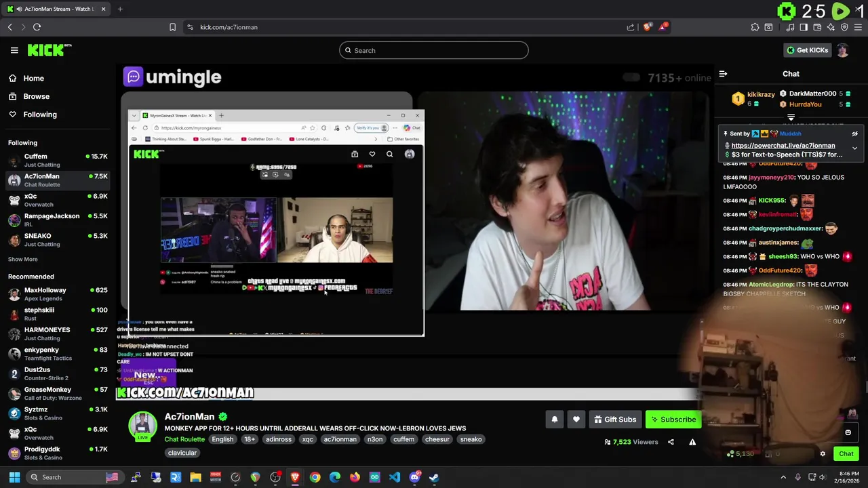Open the Brave playlist music note icon
The image size is (868, 488).
click(790, 27)
